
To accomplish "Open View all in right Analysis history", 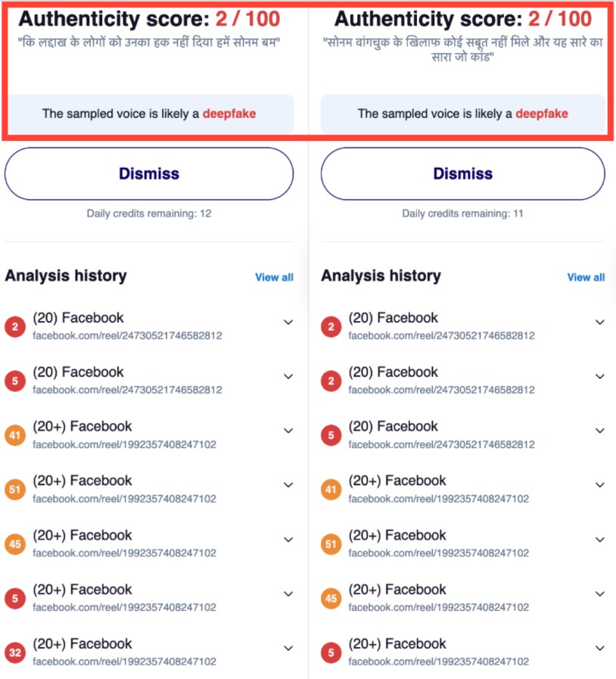I will click(x=586, y=277).
